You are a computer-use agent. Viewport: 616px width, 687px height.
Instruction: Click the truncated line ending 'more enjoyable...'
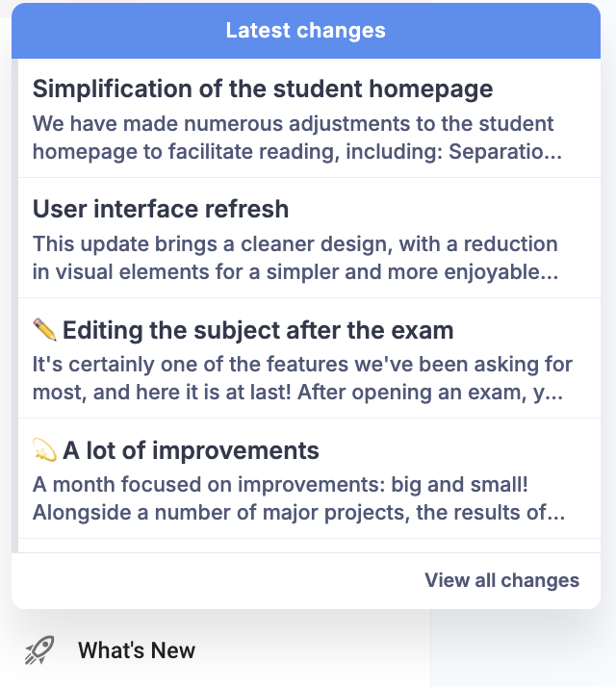click(295, 272)
